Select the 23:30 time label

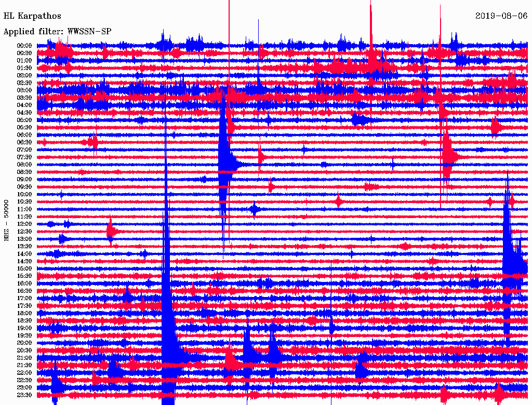pyautogui.click(x=24, y=395)
